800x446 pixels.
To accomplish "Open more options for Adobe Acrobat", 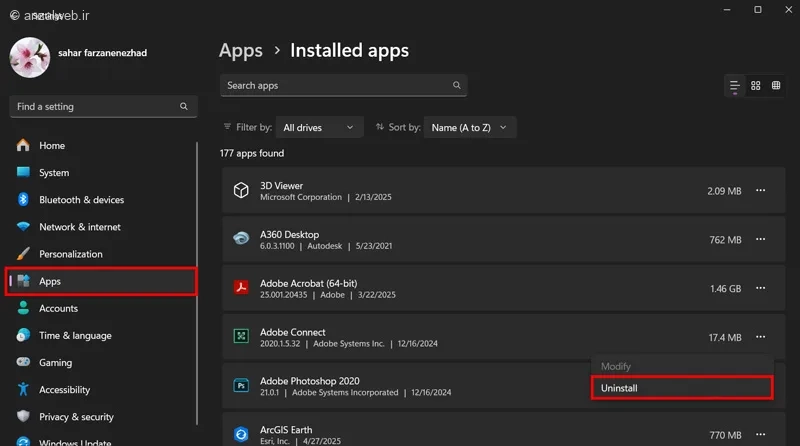I will pyautogui.click(x=761, y=289).
